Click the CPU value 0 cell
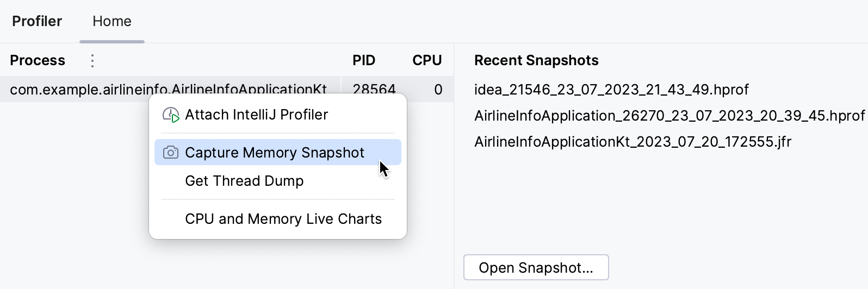Viewport: 868px width, 289px height. coord(438,89)
